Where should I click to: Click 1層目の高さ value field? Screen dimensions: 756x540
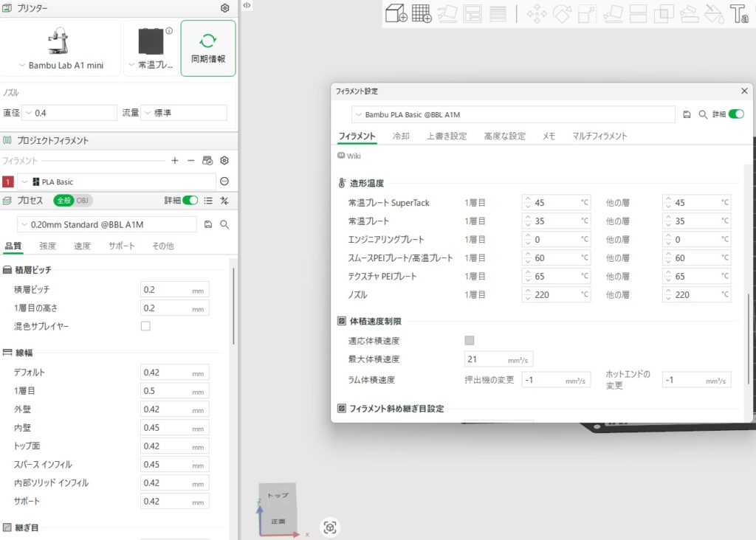tap(174, 308)
